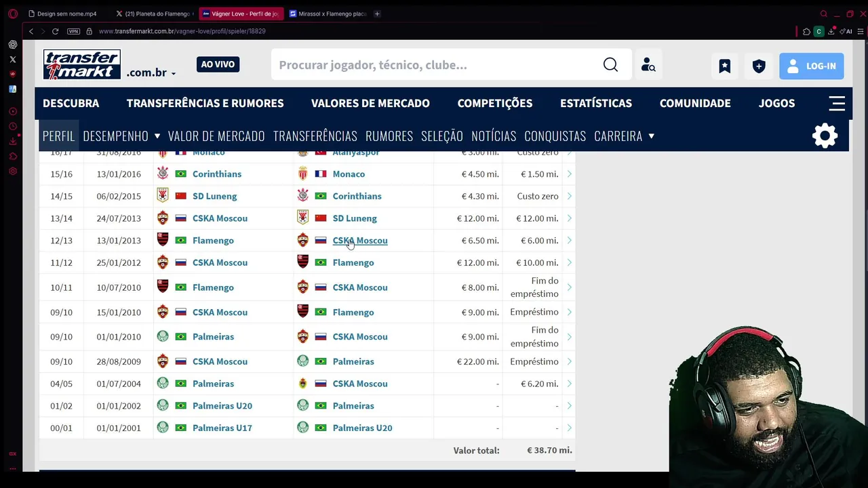Image resolution: width=868 pixels, height=488 pixels.
Task: Expand the .com.br domain dropdown
Action: pos(151,73)
